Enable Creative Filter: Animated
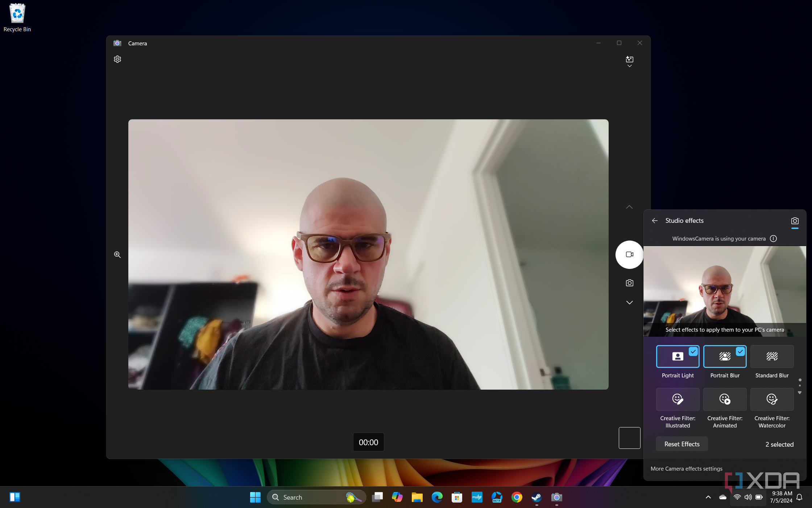The width and height of the screenshot is (812, 508). [725, 399]
